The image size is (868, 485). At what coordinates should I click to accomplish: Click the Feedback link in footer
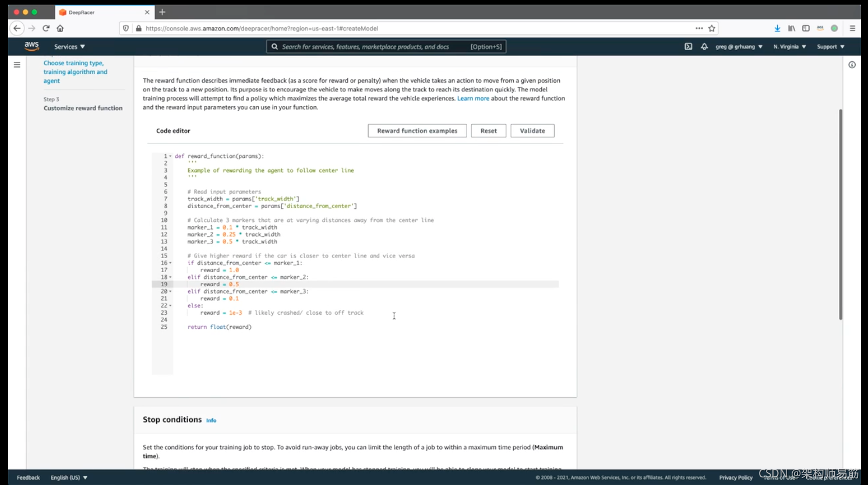click(29, 477)
